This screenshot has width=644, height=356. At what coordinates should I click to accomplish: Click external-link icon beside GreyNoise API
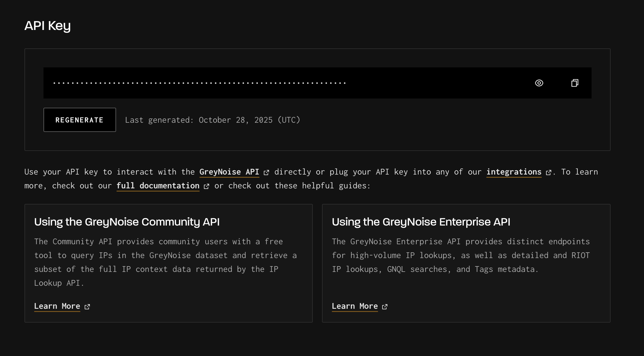[266, 173]
